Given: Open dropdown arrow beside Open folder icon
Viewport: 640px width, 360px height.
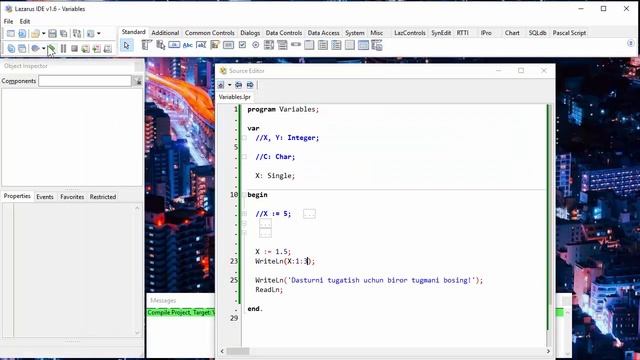Looking at the screenshot, I should [43, 33].
